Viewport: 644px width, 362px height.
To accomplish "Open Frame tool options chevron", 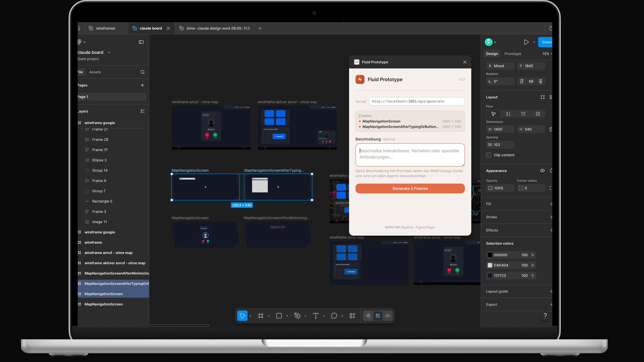I will (x=269, y=316).
